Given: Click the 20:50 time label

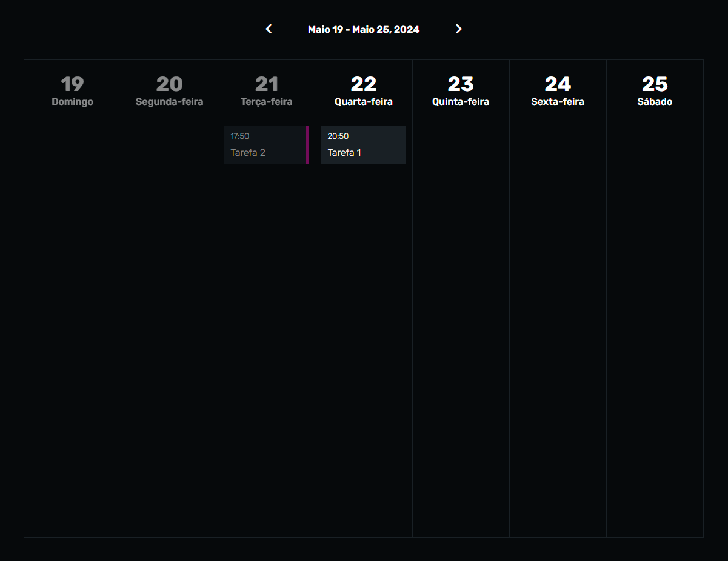Looking at the screenshot, I should click(338, 136).
